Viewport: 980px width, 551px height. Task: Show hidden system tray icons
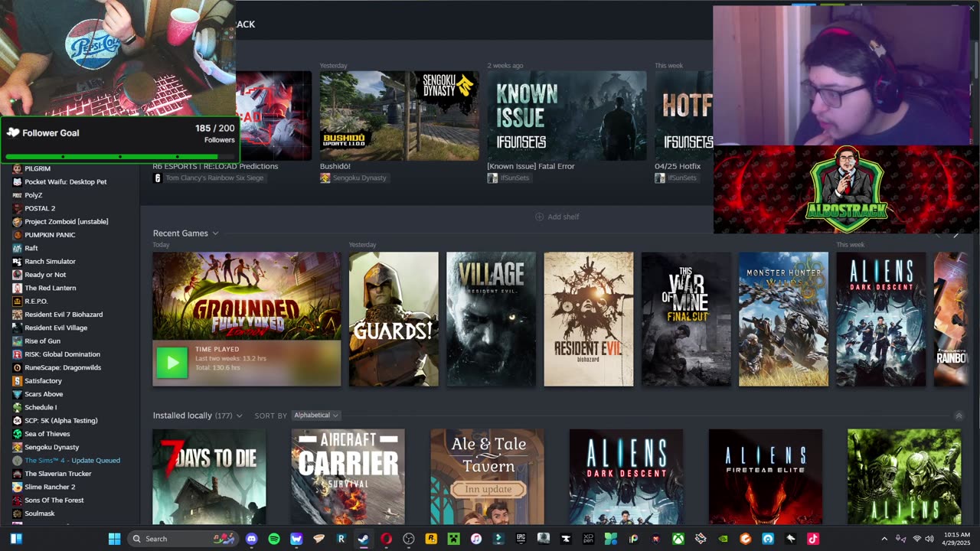[884, 539]
